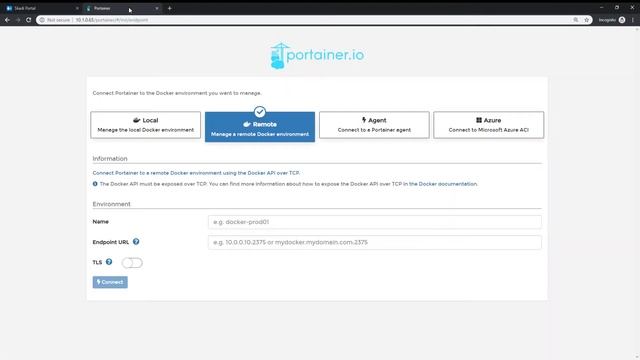Select the Local Docker environment option
This screenshot has width=640, height=360.
pyautogui.click(x=145, y=125)
